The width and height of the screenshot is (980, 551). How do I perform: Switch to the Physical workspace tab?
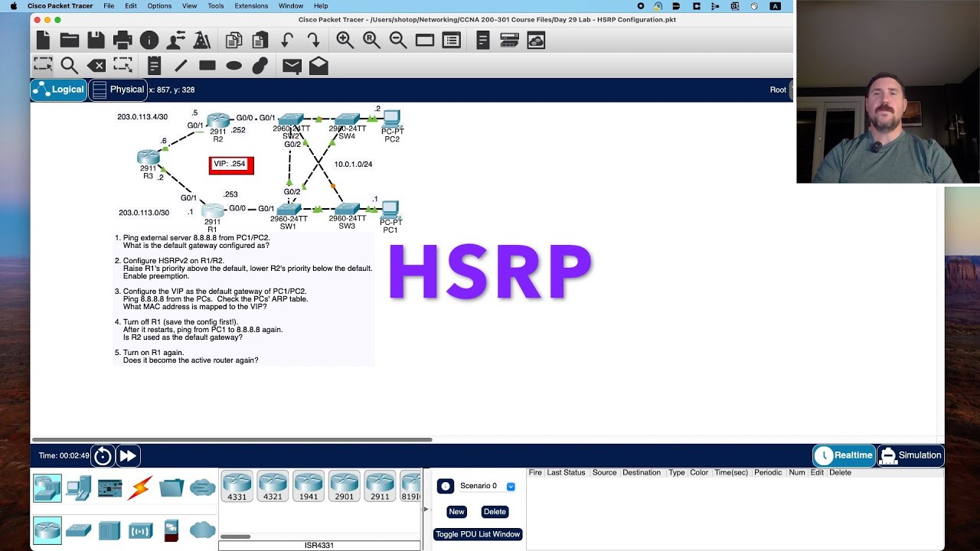pos(118,90)
